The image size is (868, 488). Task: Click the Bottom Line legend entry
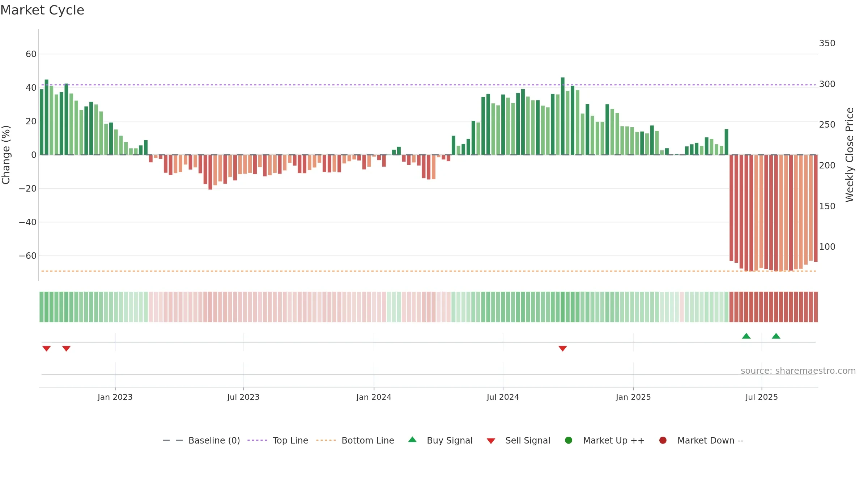pyautogui.click(x=355, y=440)
